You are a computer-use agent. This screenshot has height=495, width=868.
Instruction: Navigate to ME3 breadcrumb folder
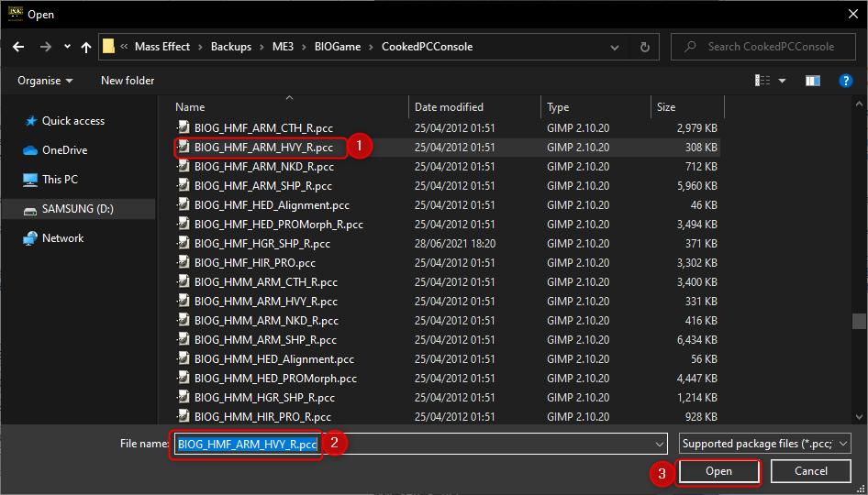(283, 47)
